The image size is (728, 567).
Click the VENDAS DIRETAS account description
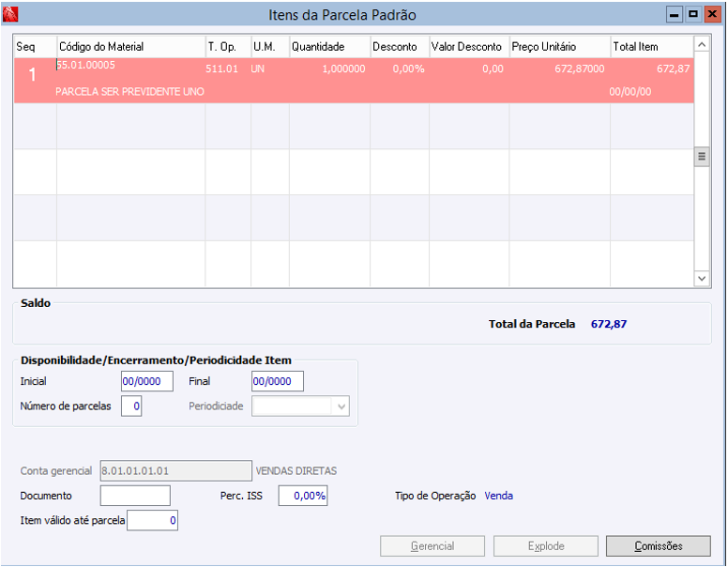pos(296,471)
